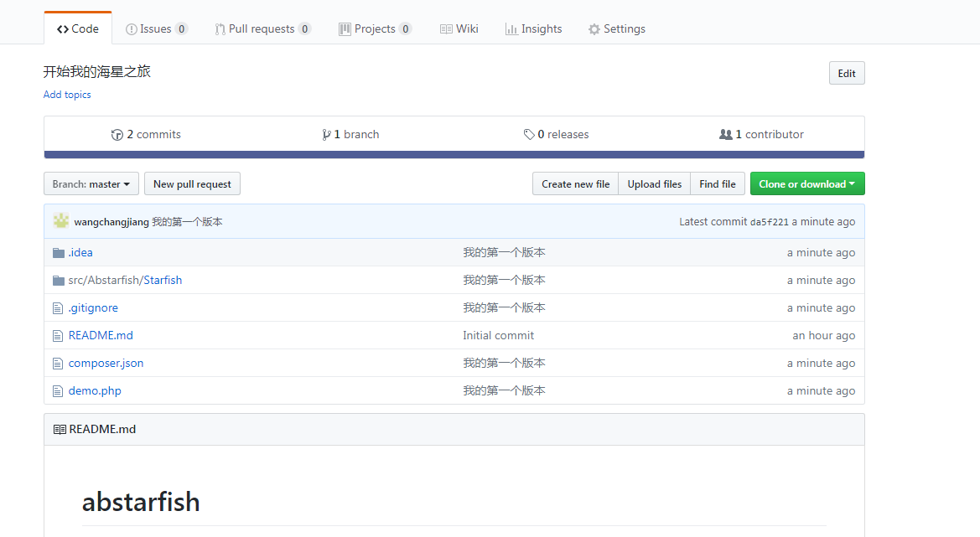Click the releases tag icon
Screen dimensions: 980x537
[529, 134]
